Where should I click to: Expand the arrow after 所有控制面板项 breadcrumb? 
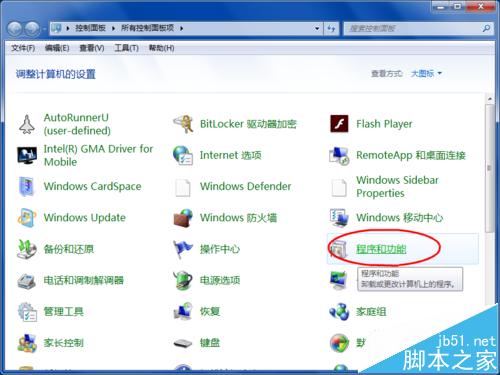click(x=181, y=28)
